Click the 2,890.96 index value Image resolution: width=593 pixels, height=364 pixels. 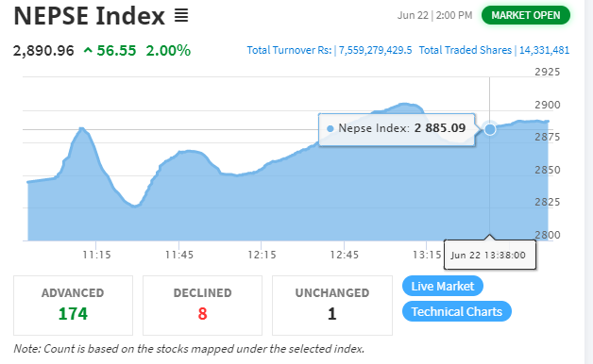43,50
